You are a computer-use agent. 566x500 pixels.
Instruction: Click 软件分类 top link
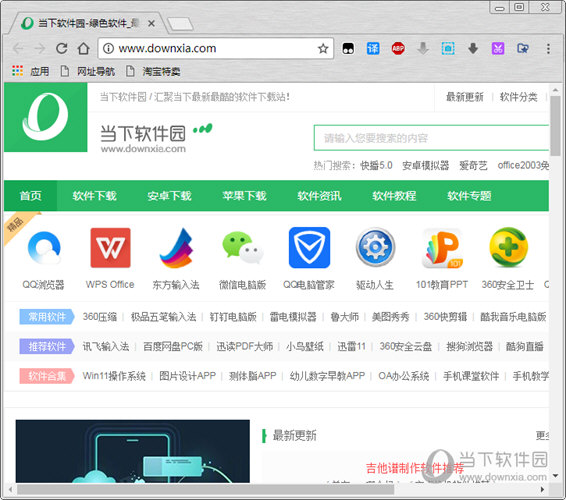click(518, 97)
